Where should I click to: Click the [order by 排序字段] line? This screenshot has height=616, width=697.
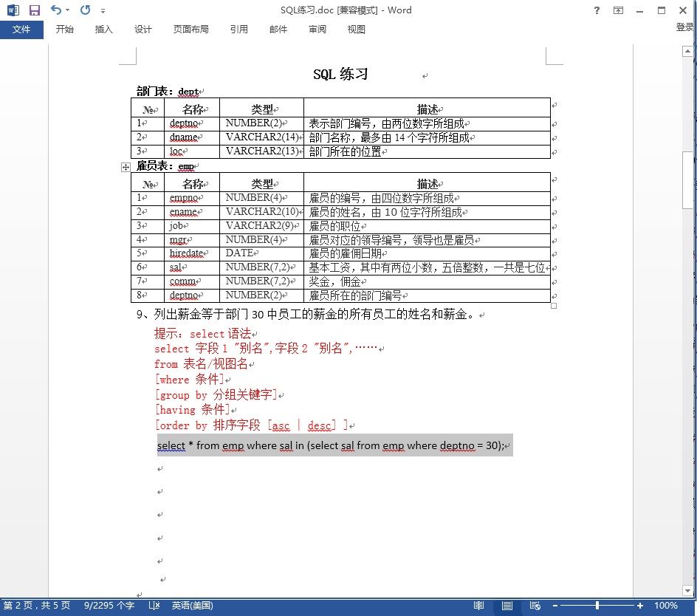pos(251,425)
